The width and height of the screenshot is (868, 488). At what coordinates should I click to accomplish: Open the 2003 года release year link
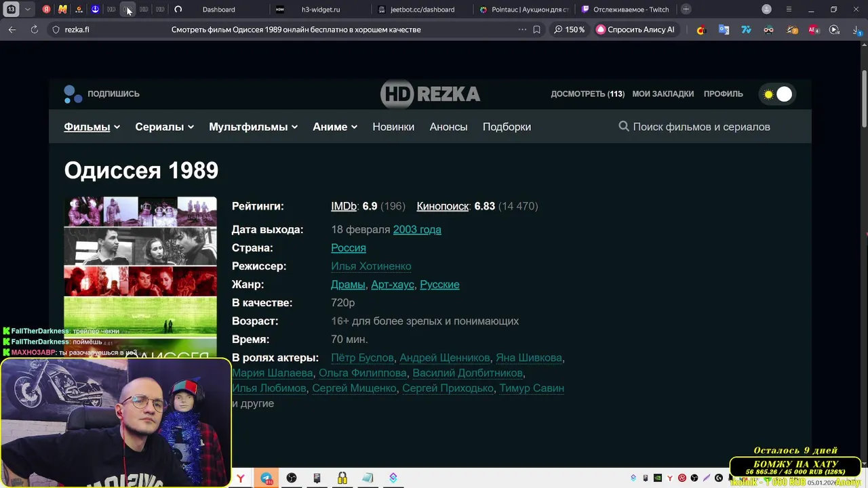click(x=417, y=230)
